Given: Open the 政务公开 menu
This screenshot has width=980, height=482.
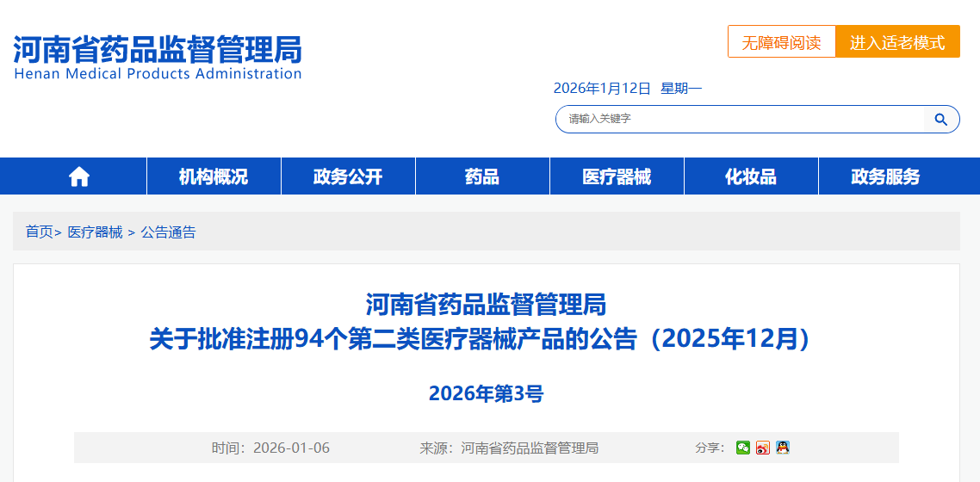Looking at the screenshot, I should [348, 176].
